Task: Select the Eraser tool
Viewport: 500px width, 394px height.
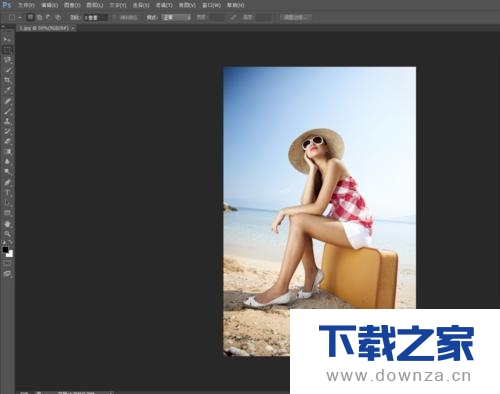Action: click(x=7, y=141)
